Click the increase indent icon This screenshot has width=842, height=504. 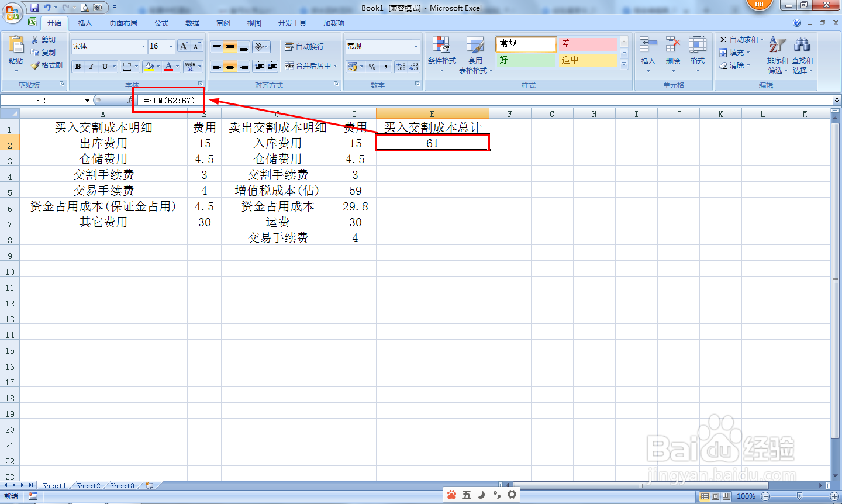[272, 66]
